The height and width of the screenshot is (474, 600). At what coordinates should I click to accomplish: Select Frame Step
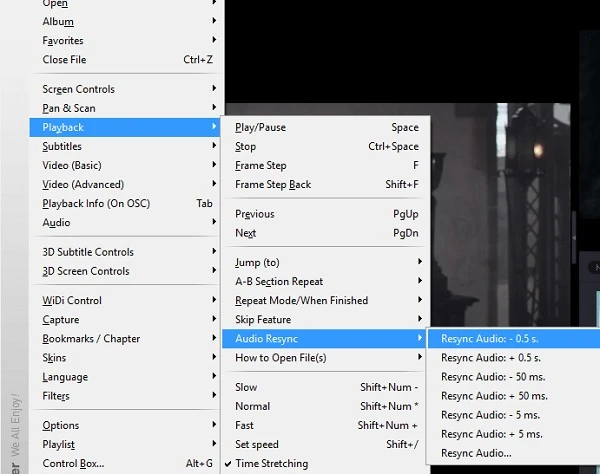click(324, 166)
